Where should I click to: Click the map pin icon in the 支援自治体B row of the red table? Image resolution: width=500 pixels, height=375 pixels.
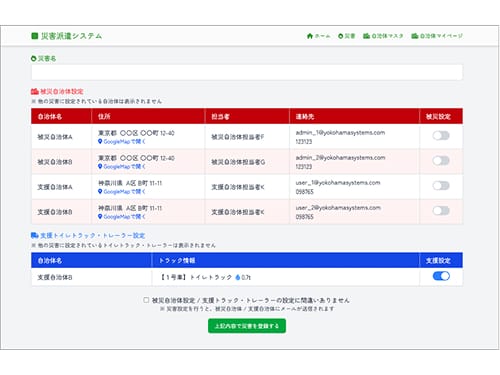[100, 217]
